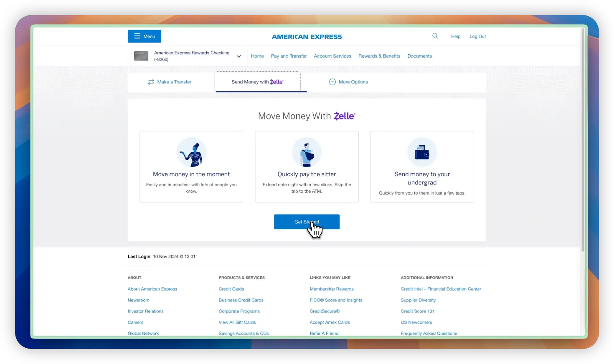Open the Investor Relations link

(145, 311)
